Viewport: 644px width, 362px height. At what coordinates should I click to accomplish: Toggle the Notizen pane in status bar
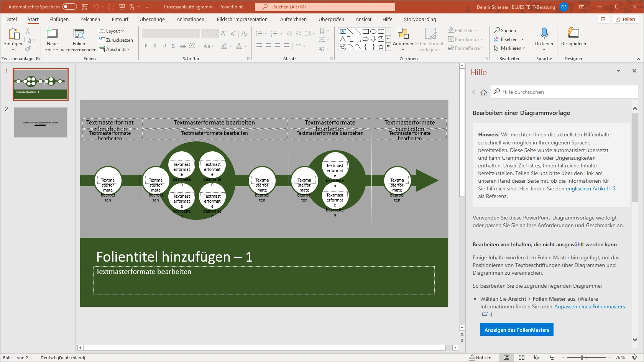point(480,357)
